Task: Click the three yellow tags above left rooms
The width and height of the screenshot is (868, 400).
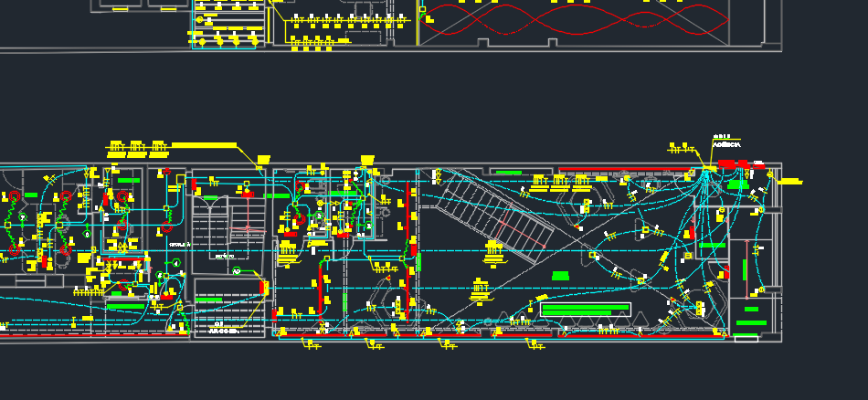Action: tap(137, 148)
